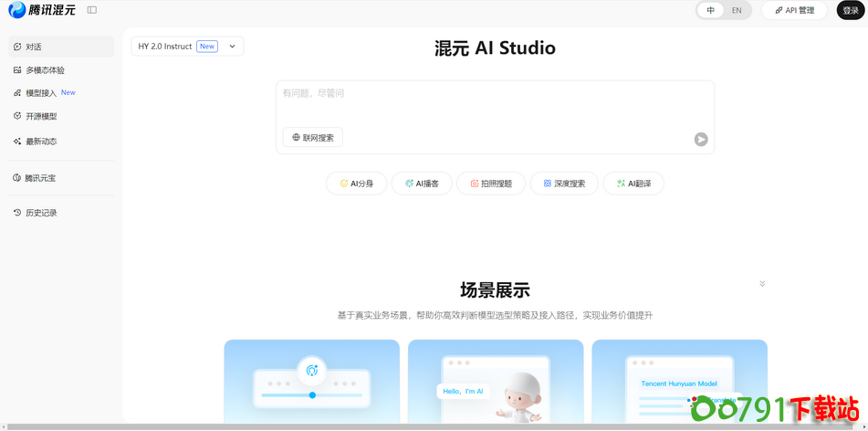Click the horizontal scrollbar at bottom
Screen dimensions: 868x431
[428, 427]
